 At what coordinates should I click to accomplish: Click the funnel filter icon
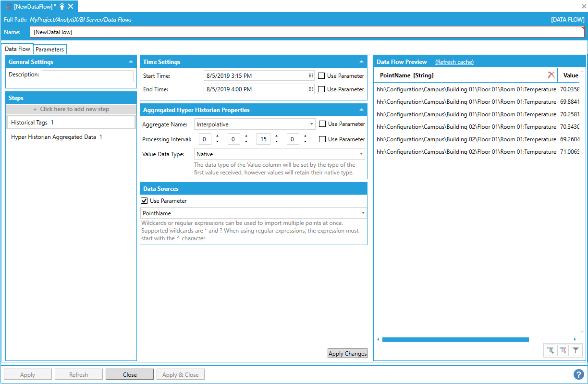(x=575, y=351)
